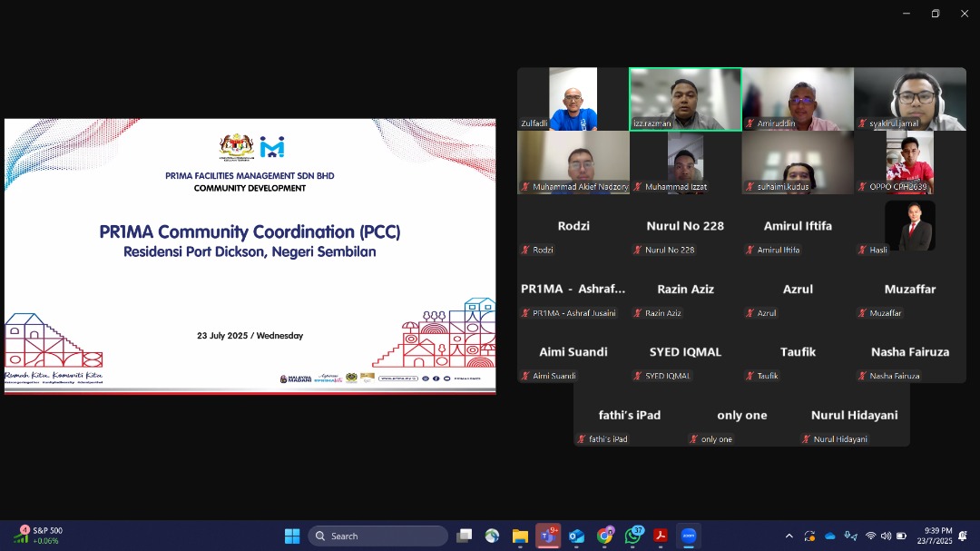This screenshot has width=980, height=551.
Task: Click the large 'Nurul No 228' name text
Action: tap(685, 226)
